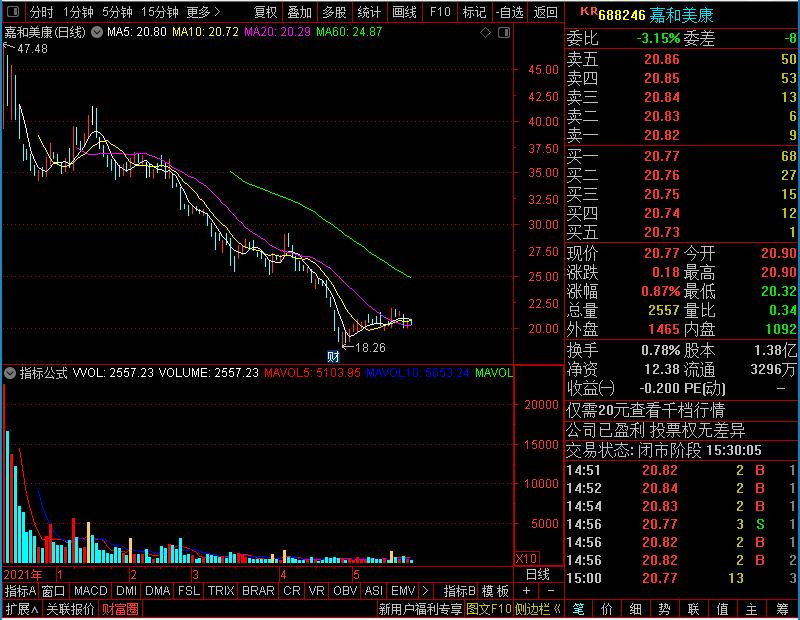Switch the sidebar to the 筹 tab
The width and height of the screenshot is (800, 620).
(782, 609)
